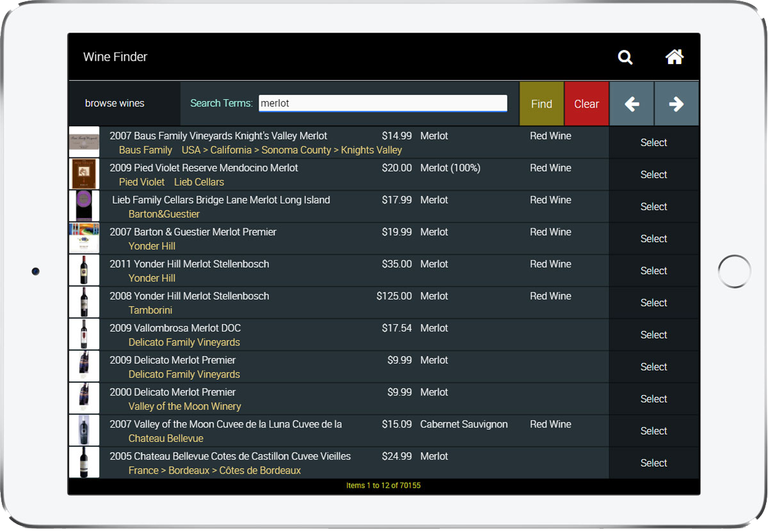This screenshot has height=532, width=768.
Task: Click Items 1 to 12 of 70155 status
Action: coord(383,485)
